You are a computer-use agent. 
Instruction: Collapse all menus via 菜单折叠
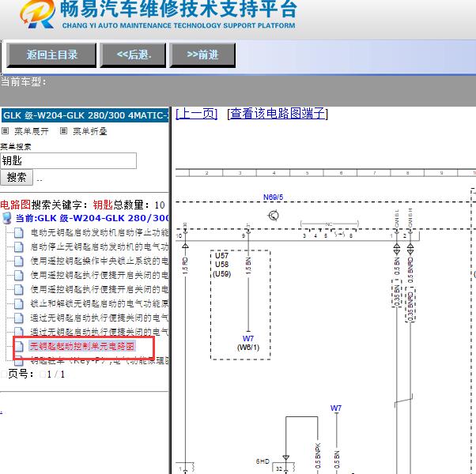[90, 131]
